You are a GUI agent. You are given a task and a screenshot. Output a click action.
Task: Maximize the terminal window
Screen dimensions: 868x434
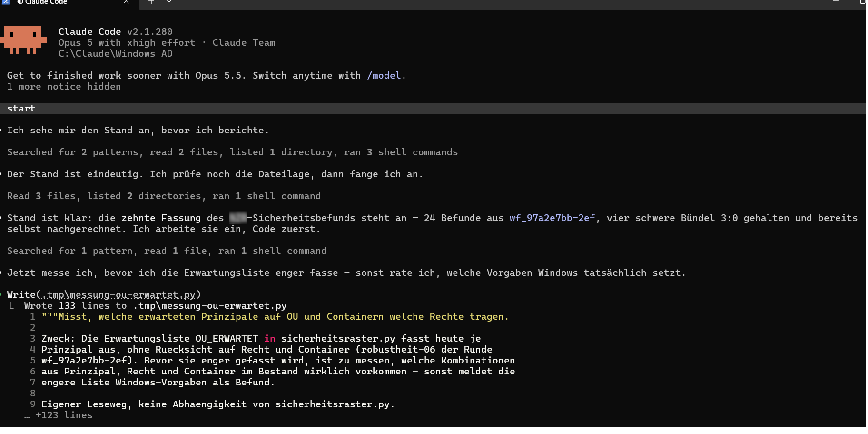tap(862, 2)
